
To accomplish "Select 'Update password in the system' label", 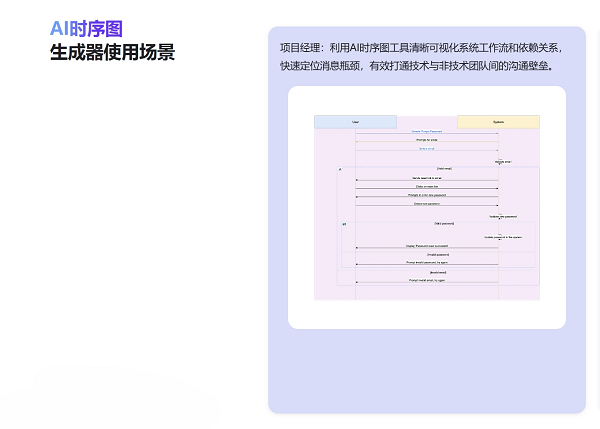I will (503, 237).
